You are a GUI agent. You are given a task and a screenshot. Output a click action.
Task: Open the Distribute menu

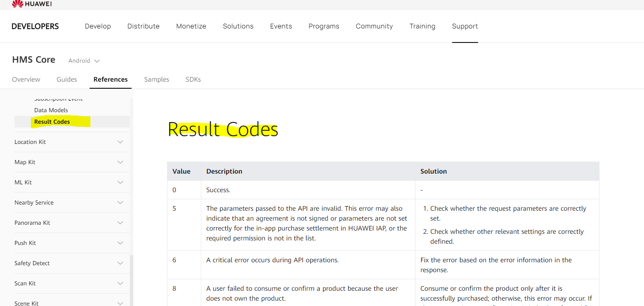pos(143,26)
